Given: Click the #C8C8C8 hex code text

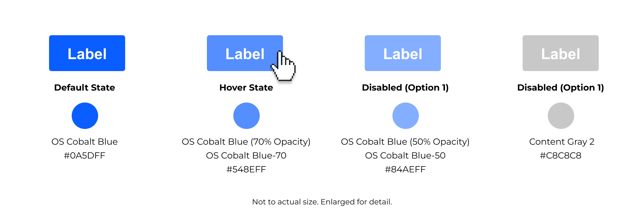Looking at the screenshot, I should coord(561,155).
